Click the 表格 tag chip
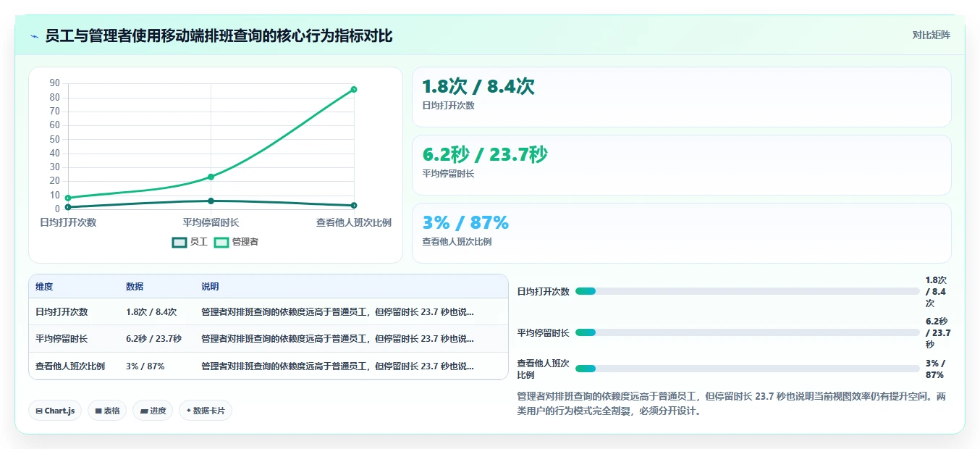This screenshot has height=449, width=980. pyautogui.click(x=107, y=411)
